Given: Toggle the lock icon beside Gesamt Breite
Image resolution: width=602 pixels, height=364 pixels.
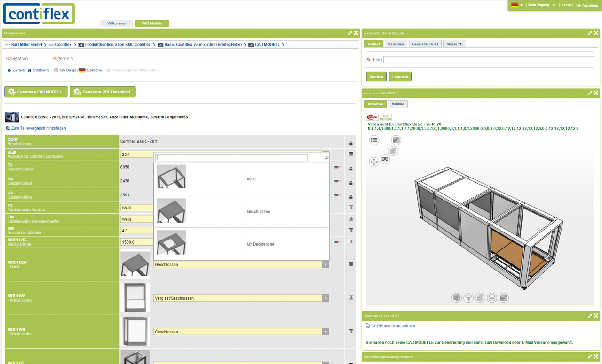Looking at the screenshot, I should coord(351,182).
